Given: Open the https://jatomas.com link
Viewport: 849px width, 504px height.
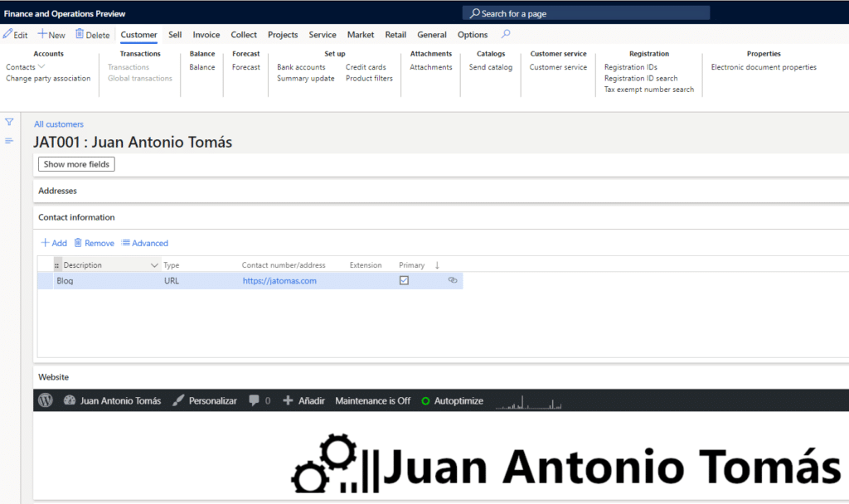Looking at the screenshot, I should click(x=279, y=280).
